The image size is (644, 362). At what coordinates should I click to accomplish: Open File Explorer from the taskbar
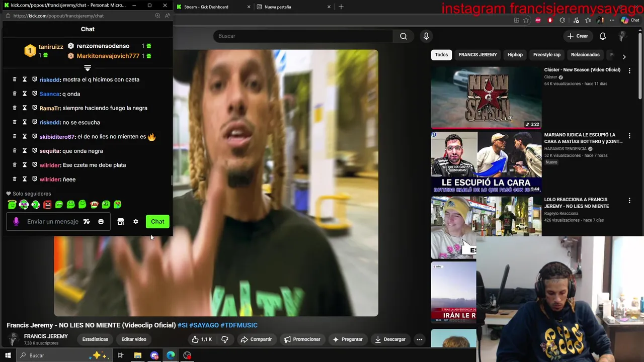(x=137, y=355)
